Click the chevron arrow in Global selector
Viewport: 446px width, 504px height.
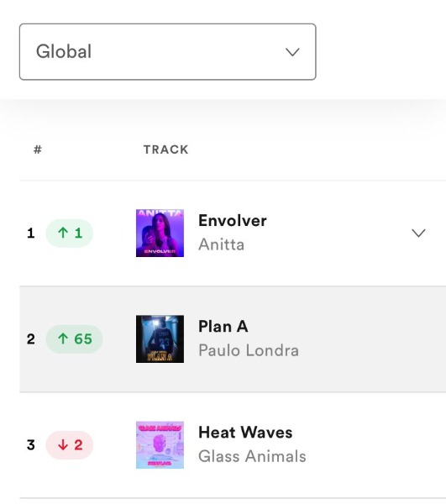(292, 52)
